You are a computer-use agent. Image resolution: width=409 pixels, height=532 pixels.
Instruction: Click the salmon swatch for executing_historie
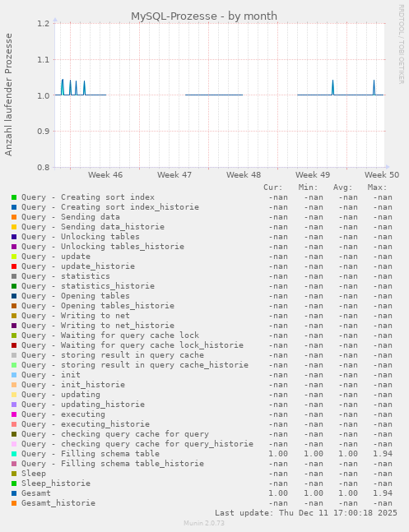tap(14, 424)
